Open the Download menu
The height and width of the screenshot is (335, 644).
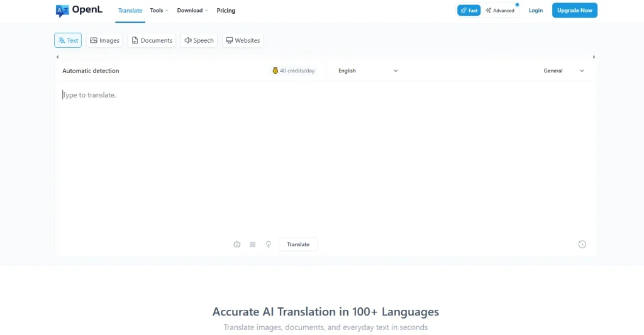tap(192, 10)
